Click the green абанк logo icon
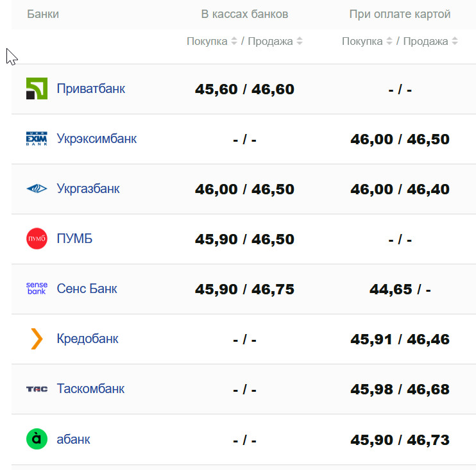Screen dimensions: 476x470 37,439
